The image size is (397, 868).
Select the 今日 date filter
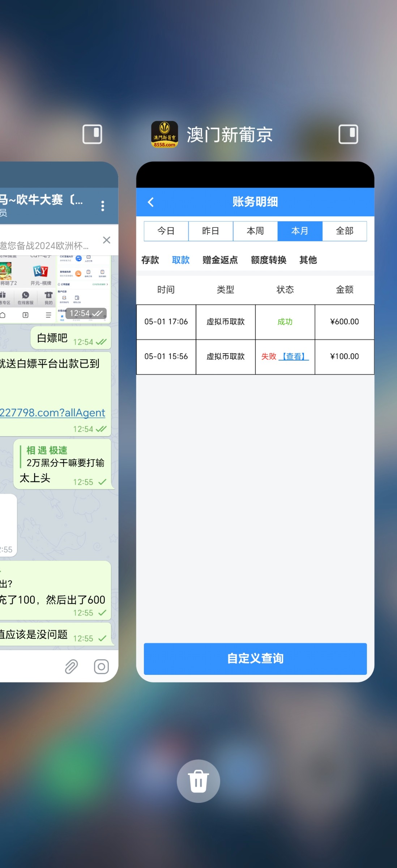point(166,231)
